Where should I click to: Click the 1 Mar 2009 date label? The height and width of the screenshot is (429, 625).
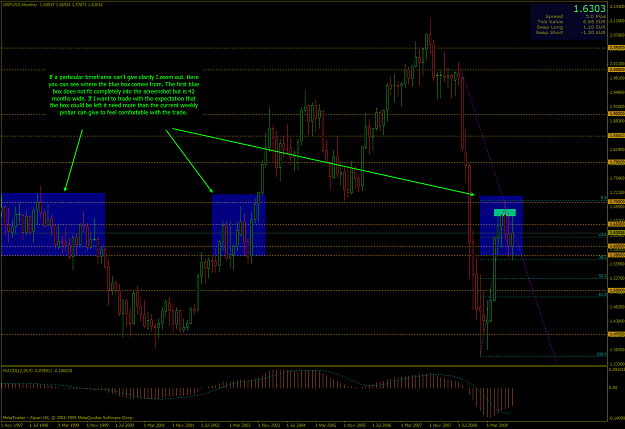click(496, 425)
